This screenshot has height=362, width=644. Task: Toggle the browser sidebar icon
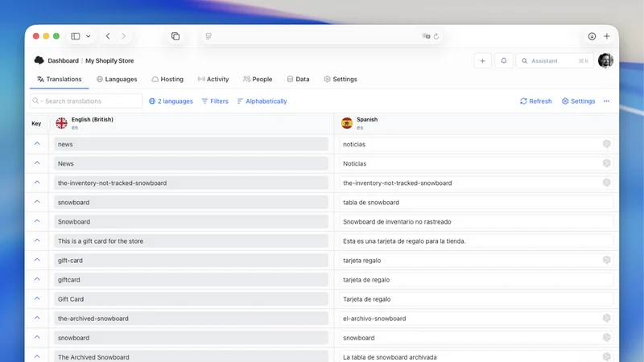[x=76, y=36]
